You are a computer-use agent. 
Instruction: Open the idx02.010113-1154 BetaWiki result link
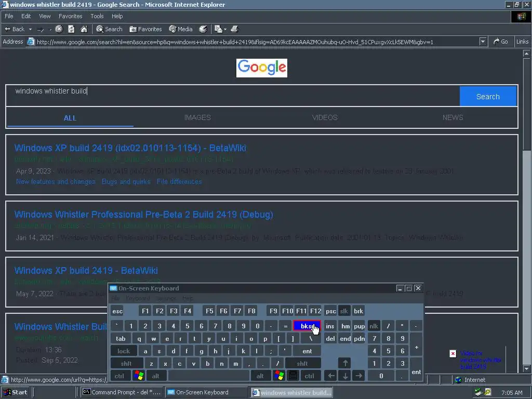130,148
